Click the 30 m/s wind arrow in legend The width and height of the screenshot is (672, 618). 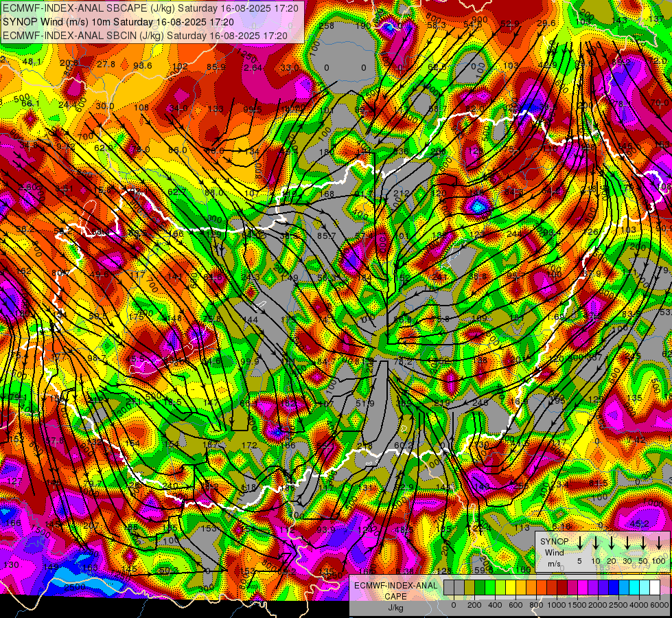[x=627, y=542]
